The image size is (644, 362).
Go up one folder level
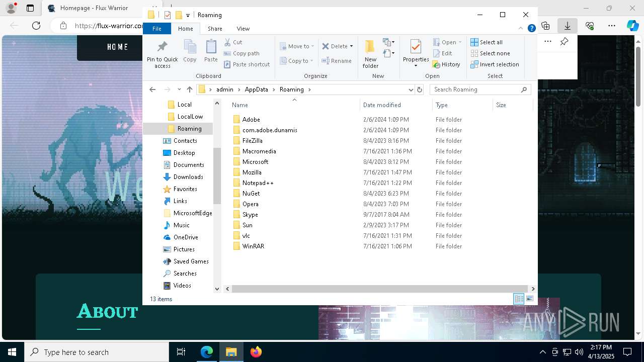189,89
